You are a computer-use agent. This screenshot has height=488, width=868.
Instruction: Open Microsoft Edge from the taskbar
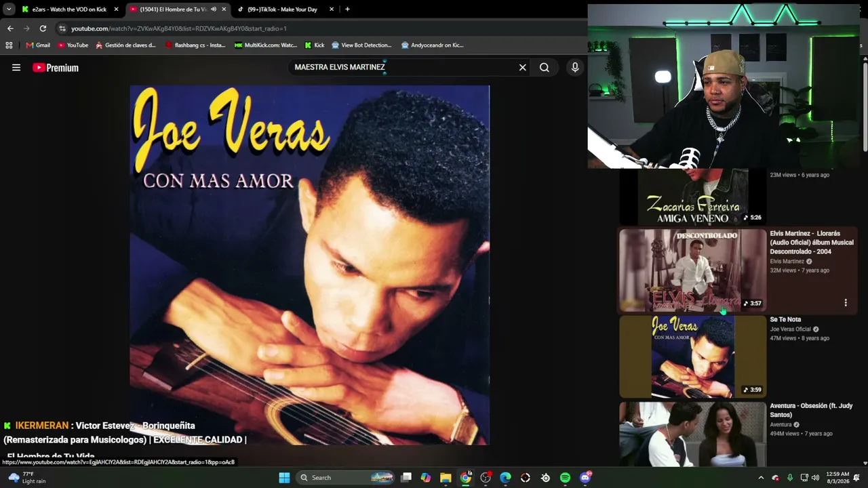coord(505,478)
